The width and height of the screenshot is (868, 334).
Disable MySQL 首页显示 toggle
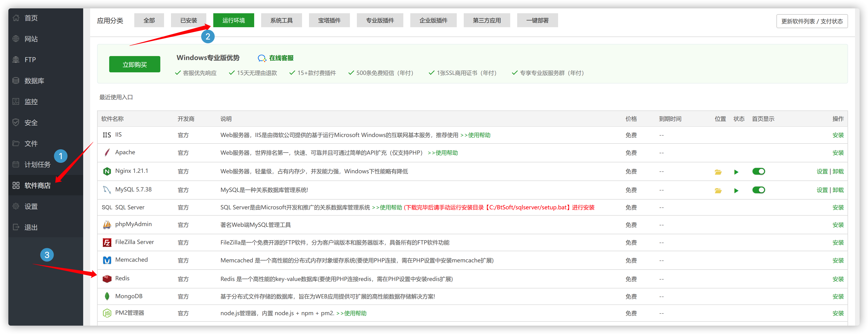pyautogui.click(x=759, y=190)
